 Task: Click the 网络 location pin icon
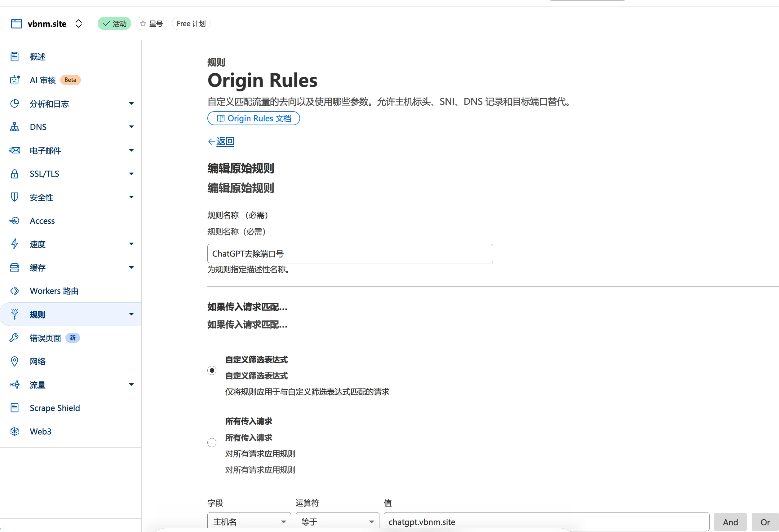(x=14, y=361)
